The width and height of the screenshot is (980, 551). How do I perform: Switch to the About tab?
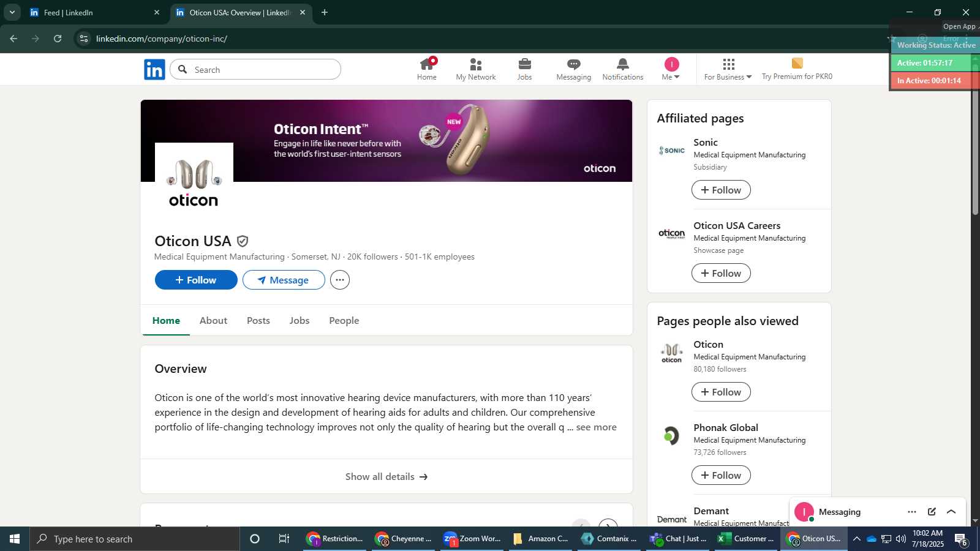tap(213, 320)
